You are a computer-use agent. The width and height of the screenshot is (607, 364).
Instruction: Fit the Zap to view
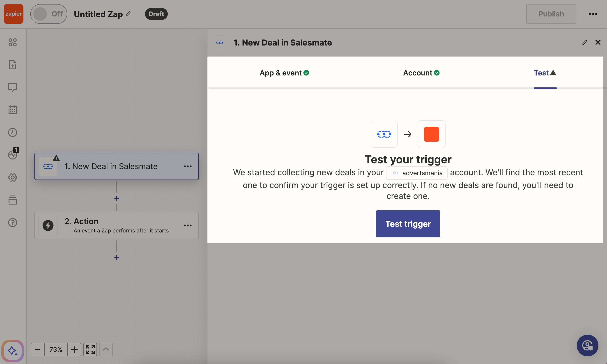click(x=90, y=349)
